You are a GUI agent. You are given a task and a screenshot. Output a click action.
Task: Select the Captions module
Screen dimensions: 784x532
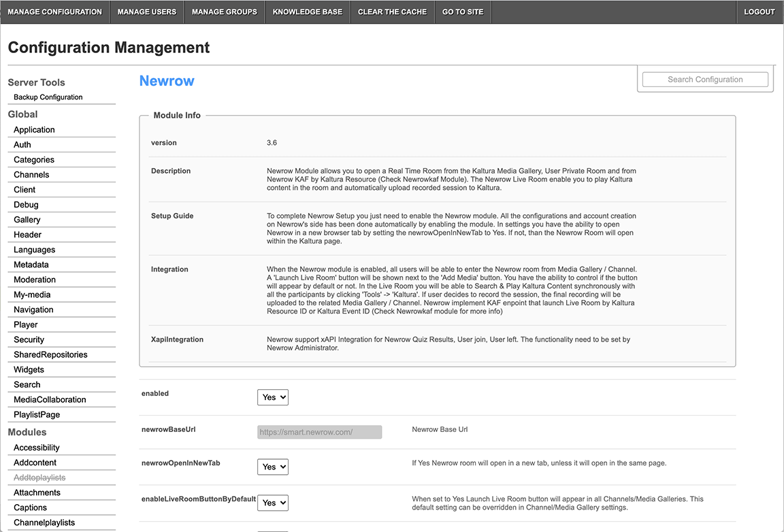tap(31, 508)
